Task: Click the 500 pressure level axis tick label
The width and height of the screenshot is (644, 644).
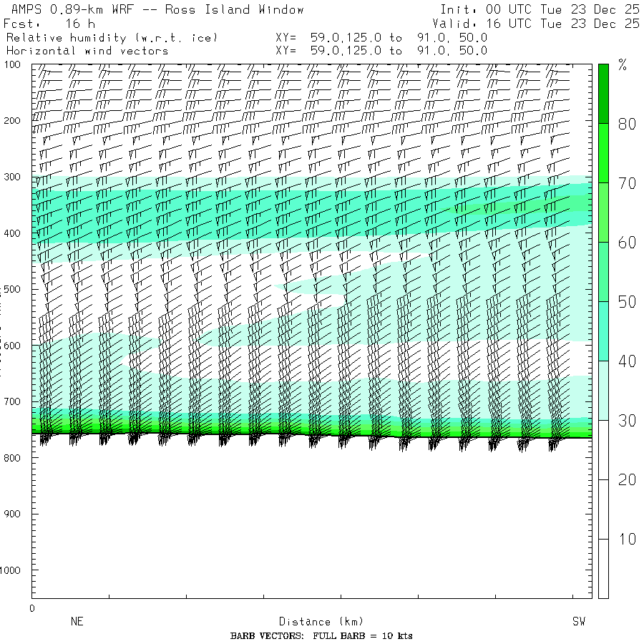Action: tap(15, 289)
